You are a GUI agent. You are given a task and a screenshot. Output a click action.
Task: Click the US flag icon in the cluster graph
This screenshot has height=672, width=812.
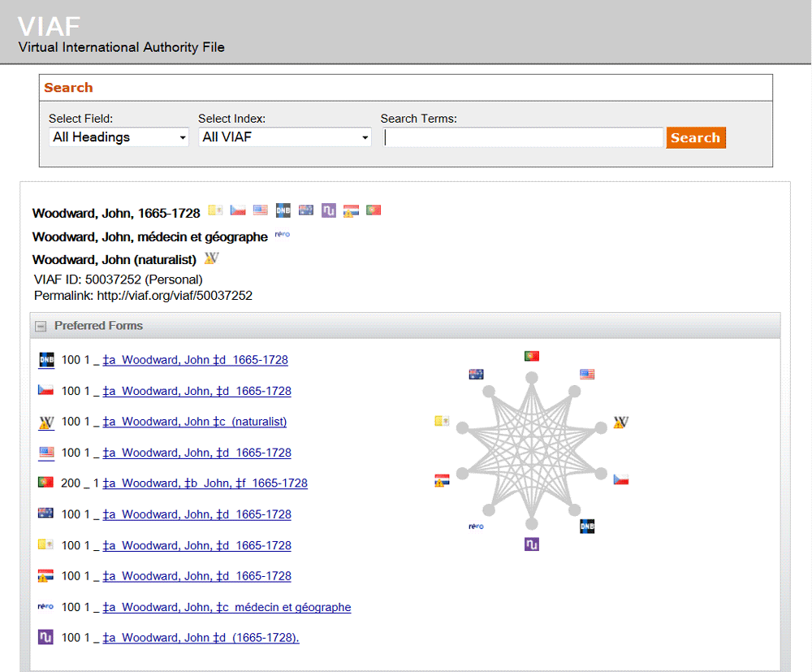tap(587, 374)
